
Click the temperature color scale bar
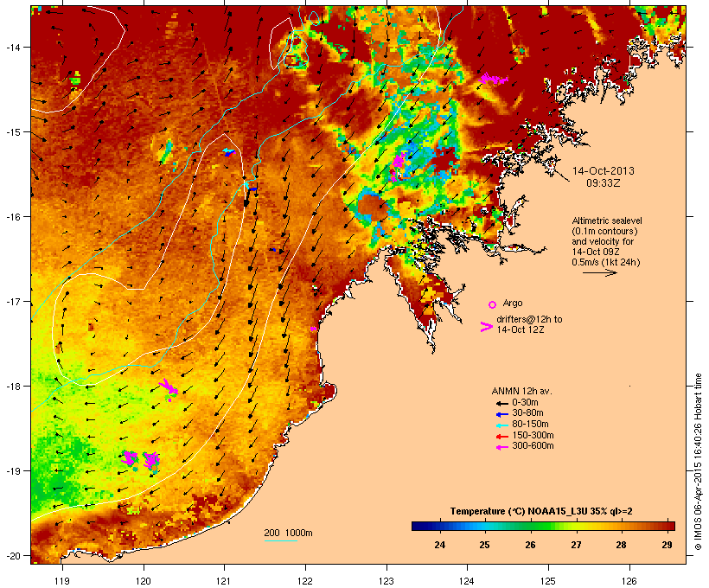pyautogui.click(x=543, y=526)
